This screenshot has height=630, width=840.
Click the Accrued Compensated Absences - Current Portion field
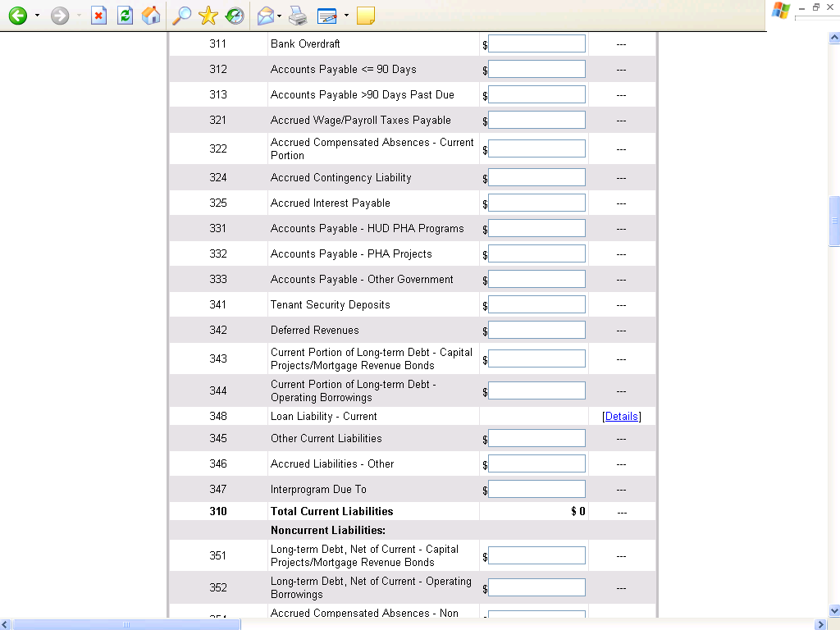click(x=536, y=149)
